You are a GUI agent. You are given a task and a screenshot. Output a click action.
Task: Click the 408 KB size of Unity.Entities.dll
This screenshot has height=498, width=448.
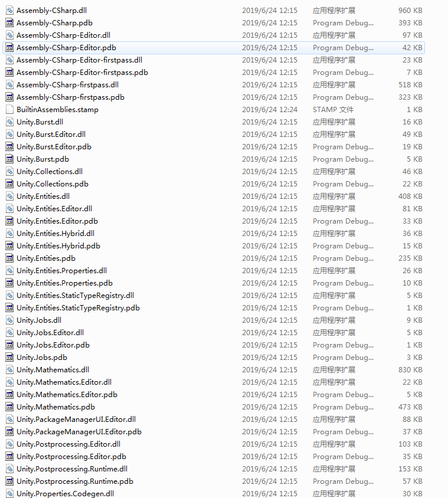click(410, 196)
